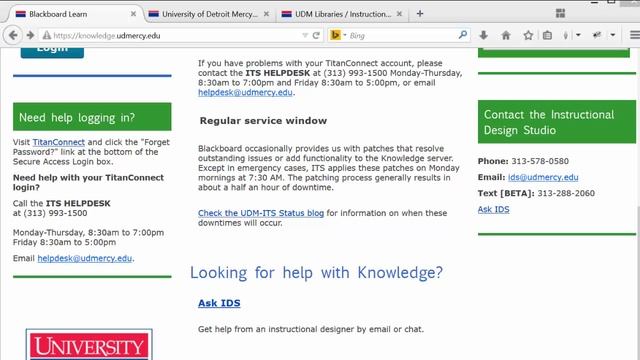Click the Text [BETA]: 313-288-2060 line

click(x=536, y=193)
